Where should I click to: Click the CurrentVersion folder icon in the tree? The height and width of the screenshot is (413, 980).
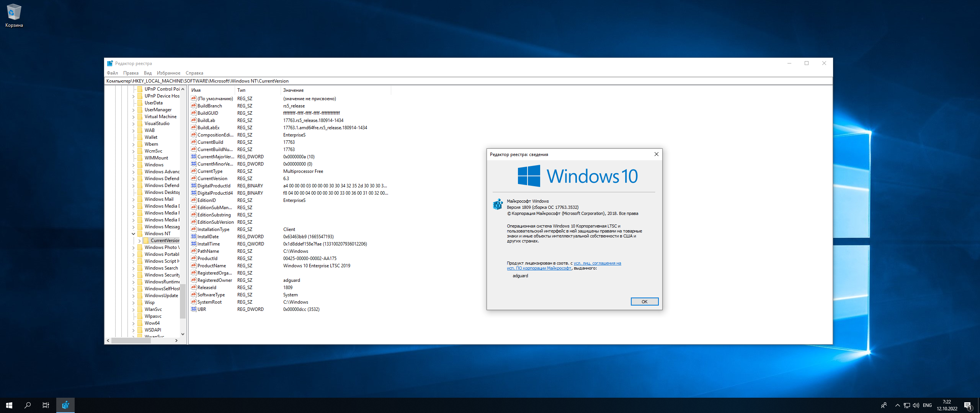click(146, 241)
